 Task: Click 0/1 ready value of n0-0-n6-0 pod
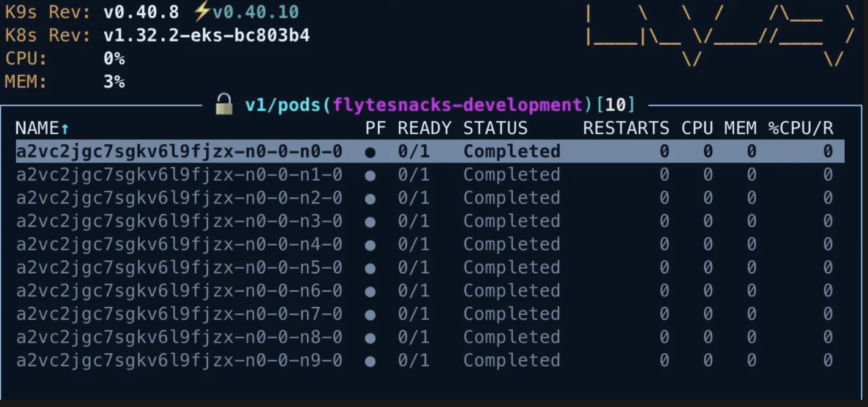point(414,291)
